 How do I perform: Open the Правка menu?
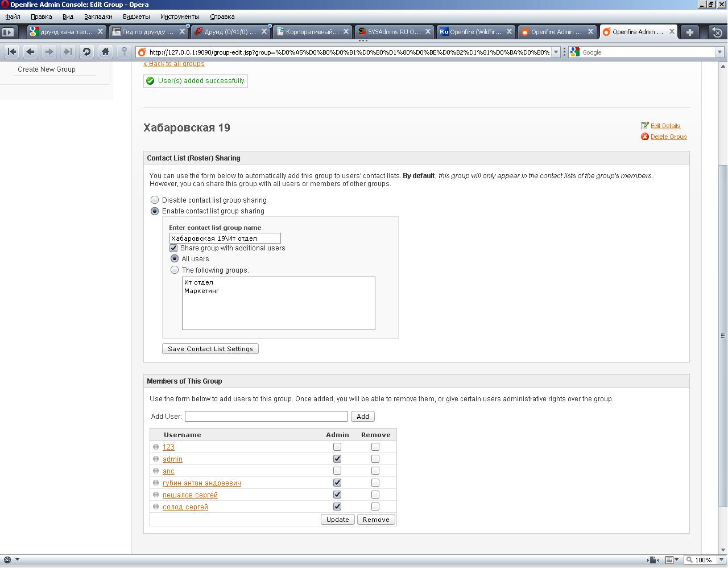coord(42,17)
